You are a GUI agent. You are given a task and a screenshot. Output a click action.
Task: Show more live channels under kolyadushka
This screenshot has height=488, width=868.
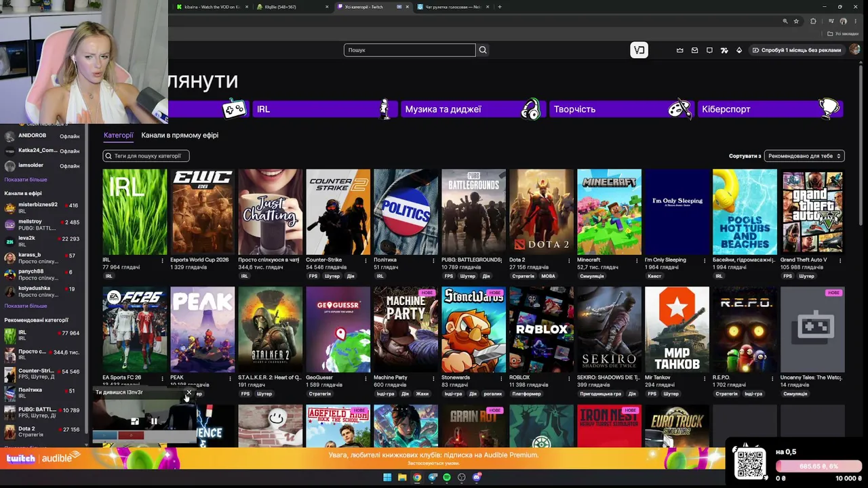coord(26,306)
